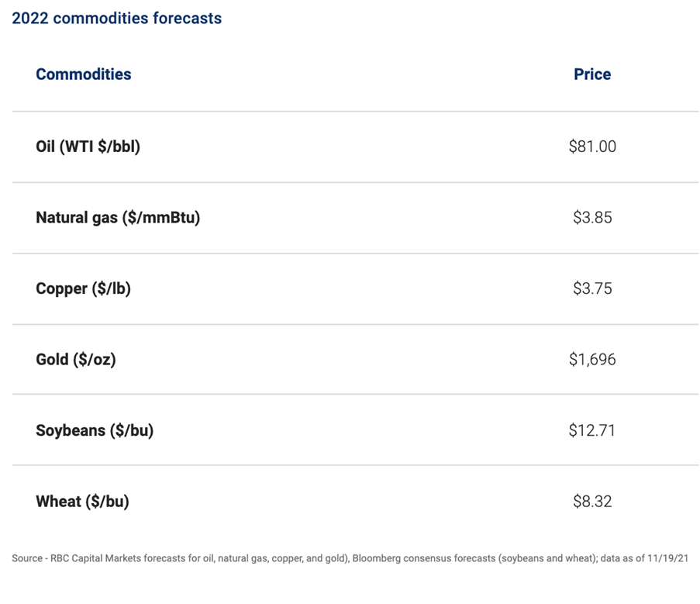The height and width of the screenshot is (604, 700).
Task: Select the Gold ($/oz) row label
Action: (76, 359)
